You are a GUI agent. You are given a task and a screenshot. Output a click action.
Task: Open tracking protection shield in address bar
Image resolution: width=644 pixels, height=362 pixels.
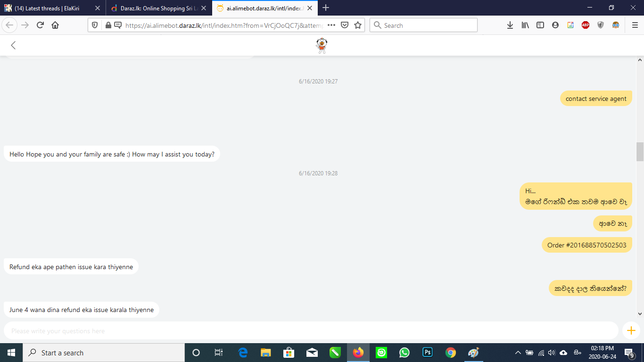click(95, 25)
